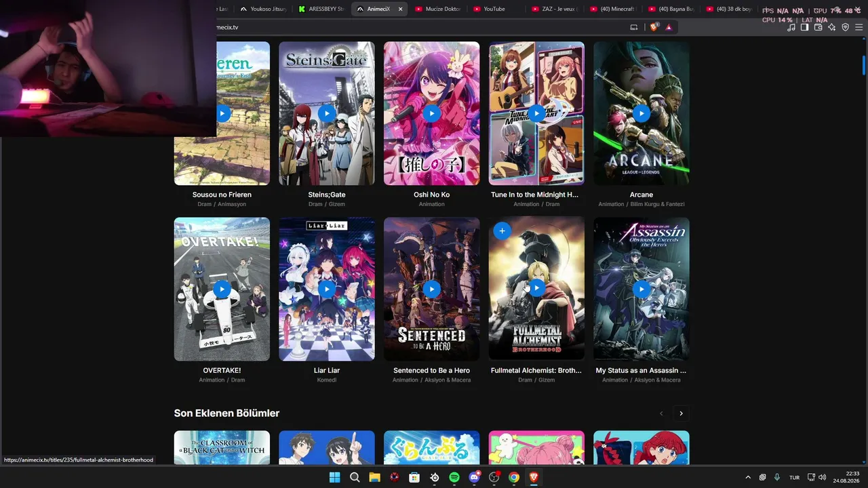
Task: Open the YouTube tab
Action: (496, 9)
